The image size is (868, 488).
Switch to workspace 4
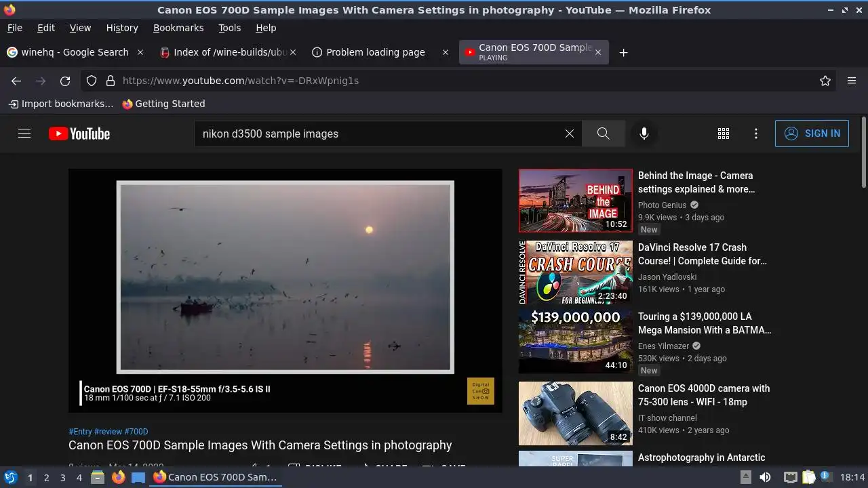pos(79,477)
